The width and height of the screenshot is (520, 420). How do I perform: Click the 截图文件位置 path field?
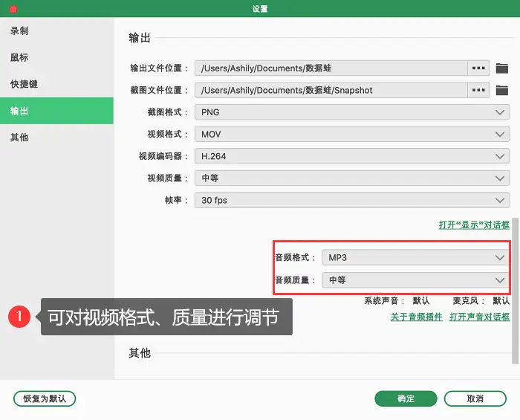click(331, 90)
